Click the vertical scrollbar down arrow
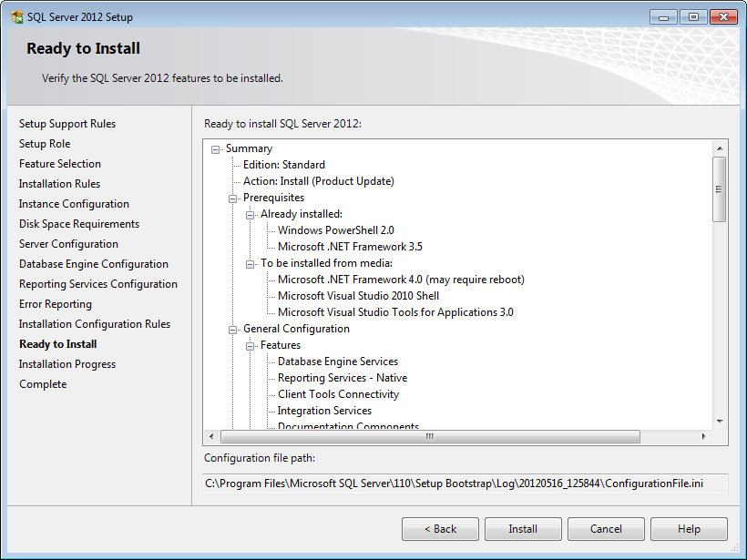The width and height of the screenshot is (747, 560). 720,422
